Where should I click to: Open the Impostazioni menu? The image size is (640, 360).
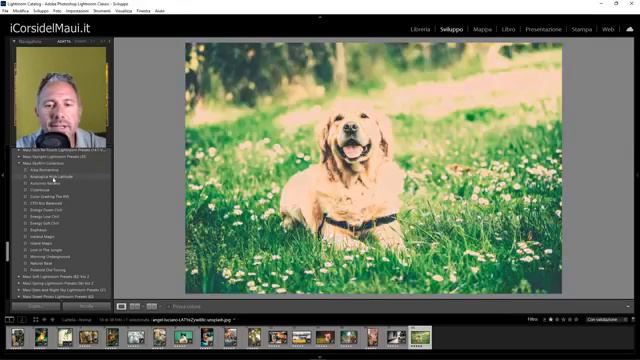(77, 11)
